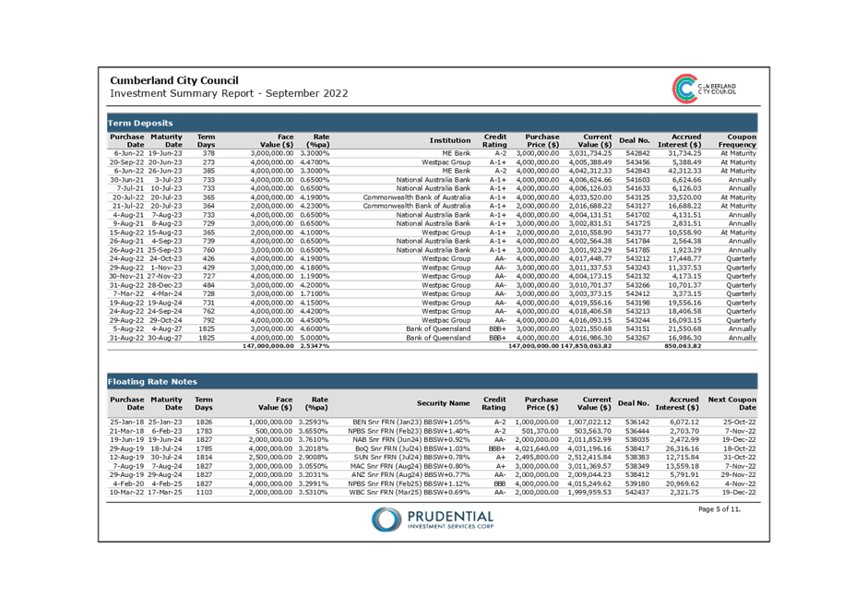The image size is (868, 609).
Task: Click 'Investment Summary Report - September 2022' subtitle
Action: click(x=229, y=93)
